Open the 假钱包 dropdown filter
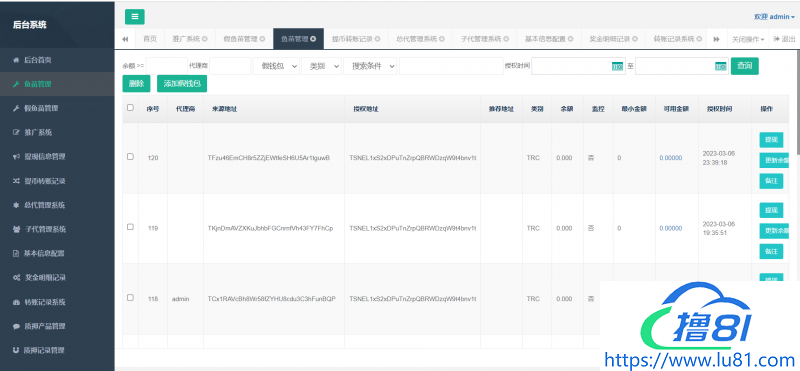Viewport: 800px width, 371px height. coord(276,66)
